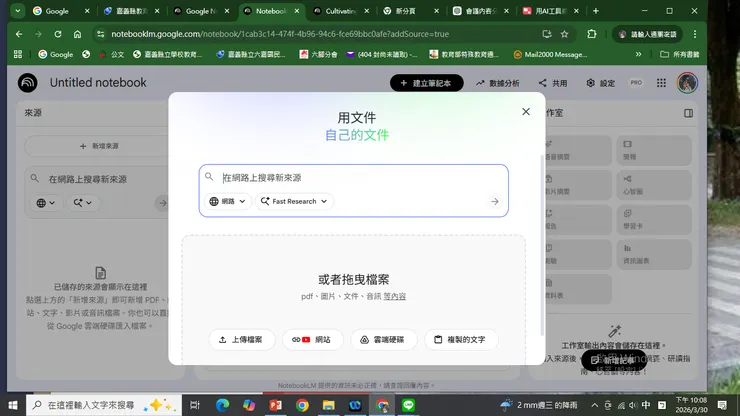Open the notification center icon
This screenshot has height=416, width=740.
[x=722, y=405]
